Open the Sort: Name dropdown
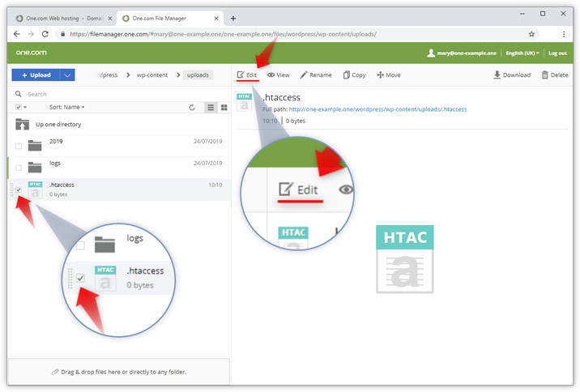Screen dimensions: 580x392 [66, 107]
